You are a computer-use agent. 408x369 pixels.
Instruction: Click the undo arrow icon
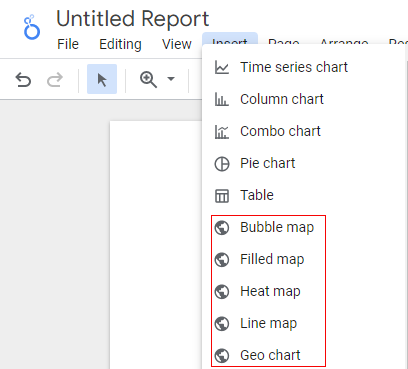(23, 80)
